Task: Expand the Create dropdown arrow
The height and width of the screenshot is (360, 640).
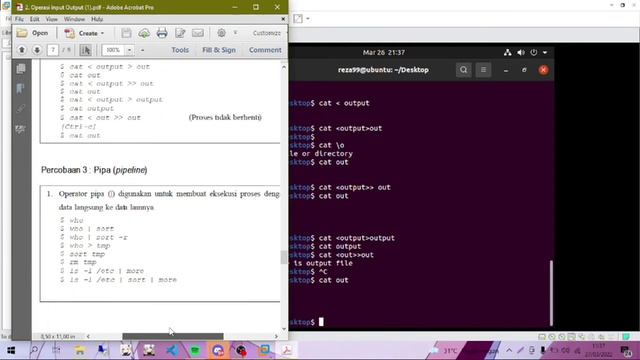Action: coord(102,33)
